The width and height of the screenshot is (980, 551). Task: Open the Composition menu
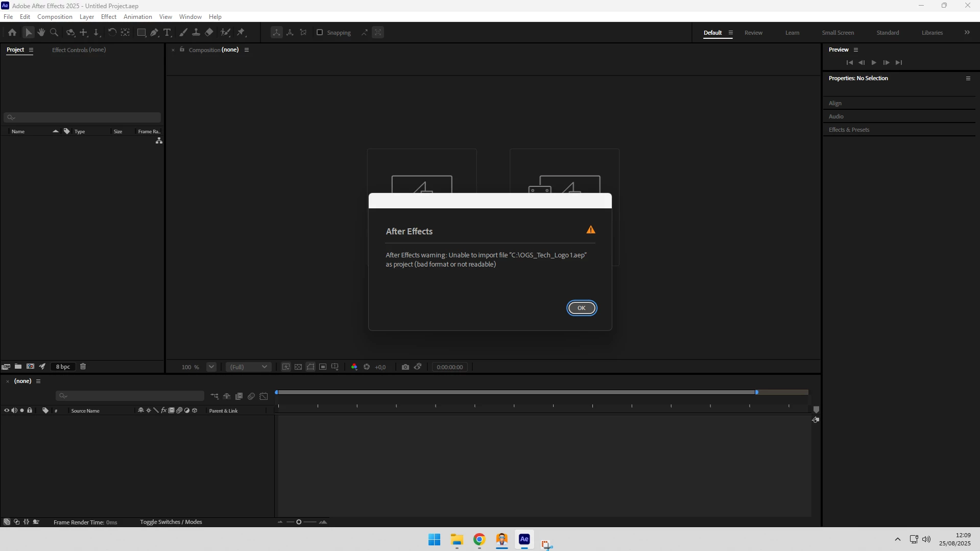coord(55,17)
